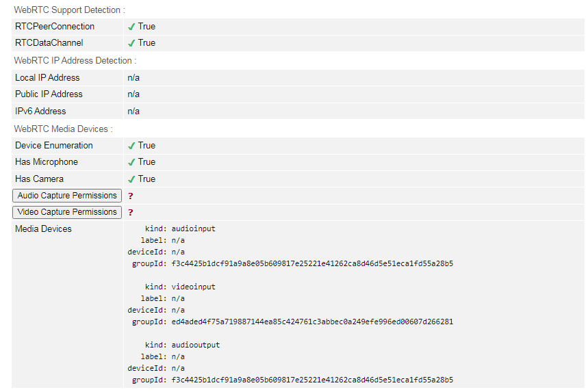
Task: Click the audioinput groupId hash value
Action: point(312,263)
